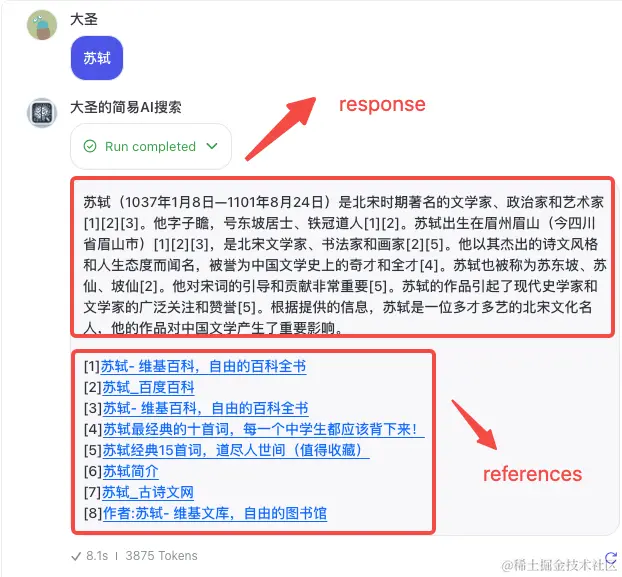Click the AI search bot avatar
This screenshot has width=622, height=577.
(x=42, y=113)
